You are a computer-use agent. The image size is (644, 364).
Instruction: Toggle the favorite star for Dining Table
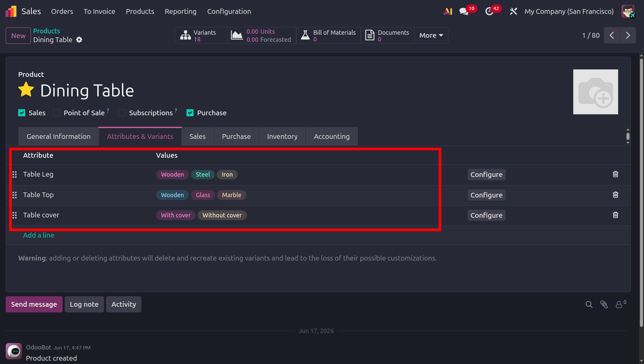click(26, 90)
